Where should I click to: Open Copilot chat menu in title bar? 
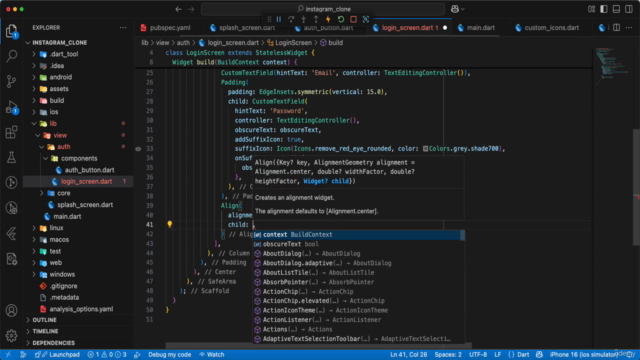tap(457, 9)
